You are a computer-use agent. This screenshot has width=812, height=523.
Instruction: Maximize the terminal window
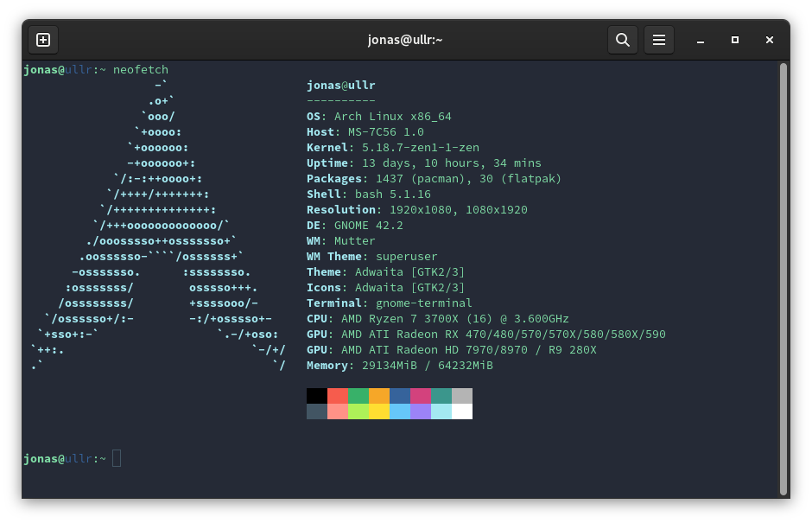click(x=735, y=40)
